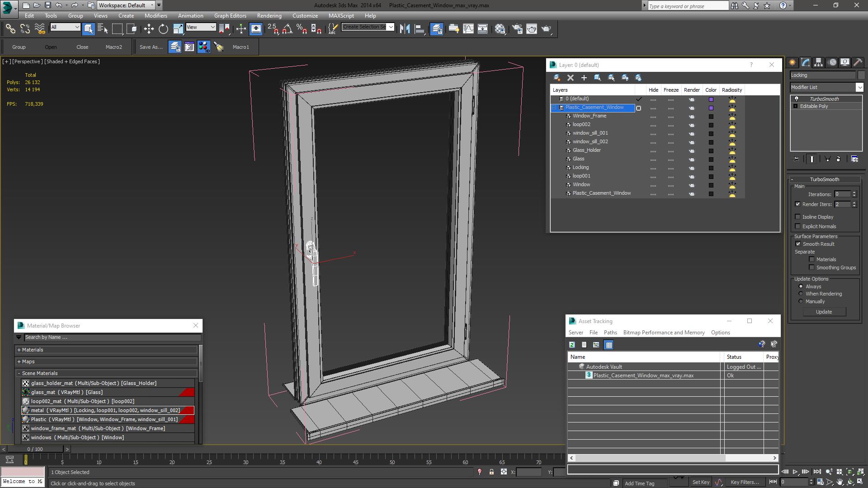The image size is (868, 488).
Task: Switch Asset Tracking to table view
Action: 609,345
